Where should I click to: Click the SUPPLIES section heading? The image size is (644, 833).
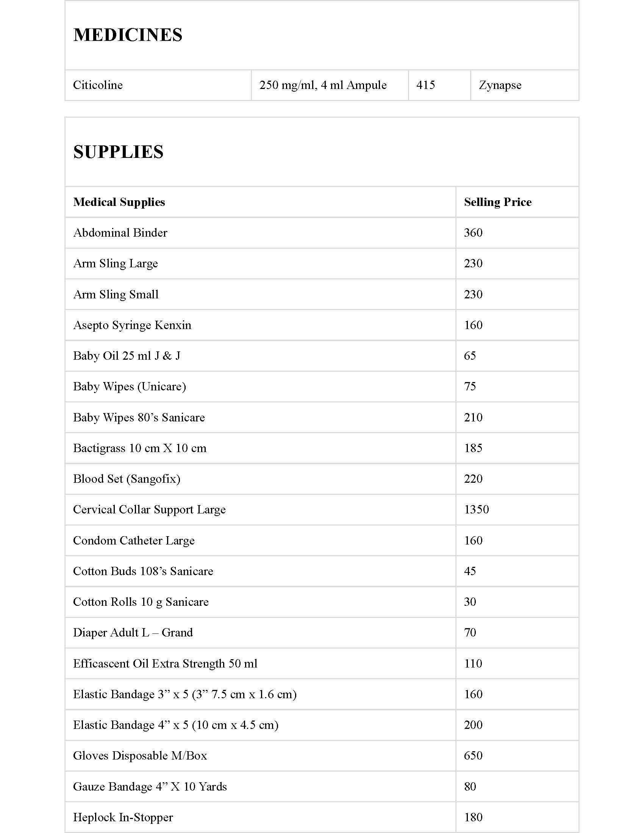pos(118,152)
